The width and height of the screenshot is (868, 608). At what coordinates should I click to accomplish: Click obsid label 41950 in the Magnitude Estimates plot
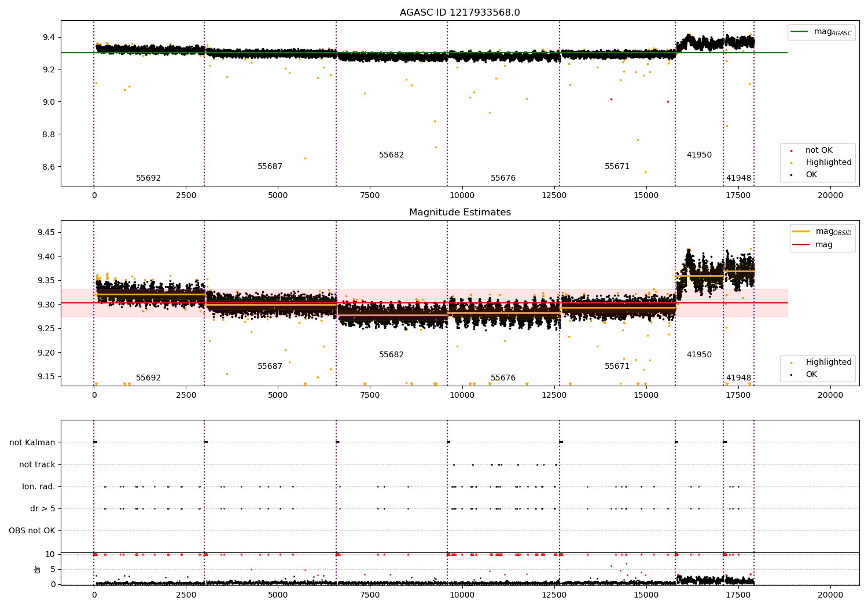[x=699, y=355]
